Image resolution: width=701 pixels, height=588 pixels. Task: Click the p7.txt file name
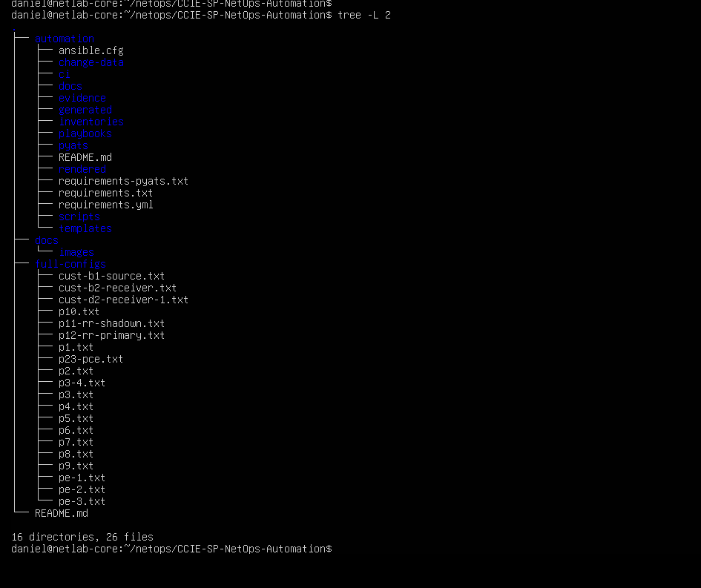click(76, 442)
